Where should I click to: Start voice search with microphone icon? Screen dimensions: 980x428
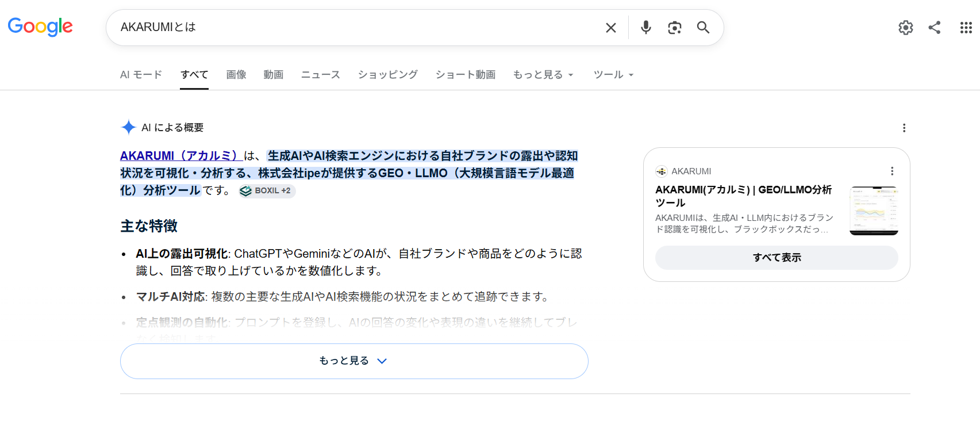tap(646, 27)
